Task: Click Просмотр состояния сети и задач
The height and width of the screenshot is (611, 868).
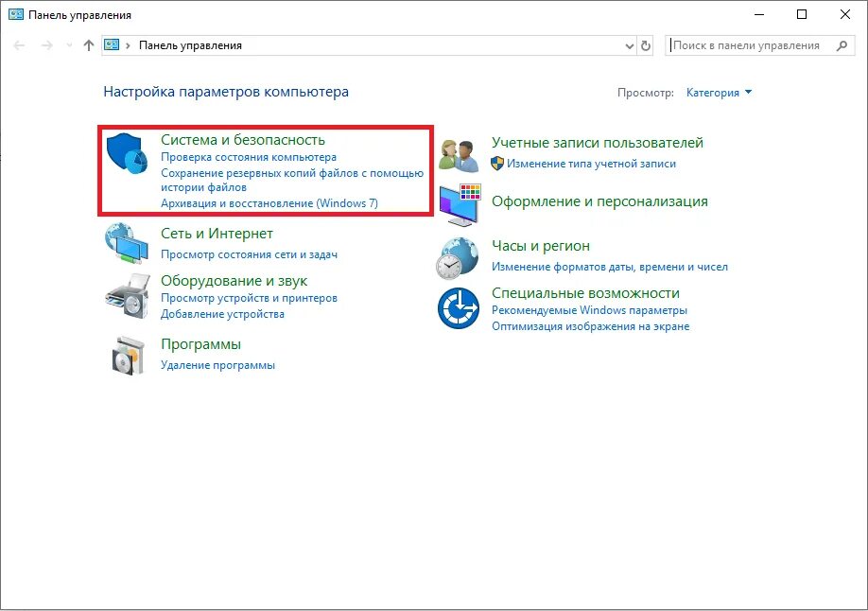Action: pos(249,254)
